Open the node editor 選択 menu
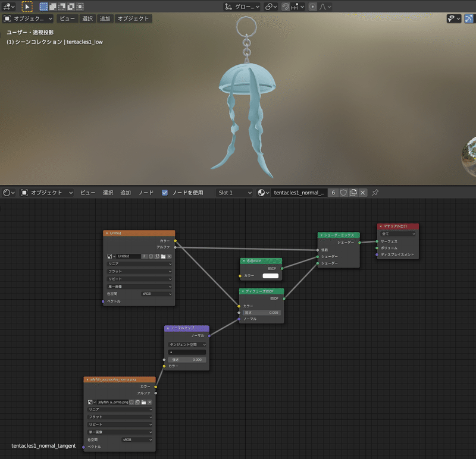The image size is (476, 459). point(108,193)
